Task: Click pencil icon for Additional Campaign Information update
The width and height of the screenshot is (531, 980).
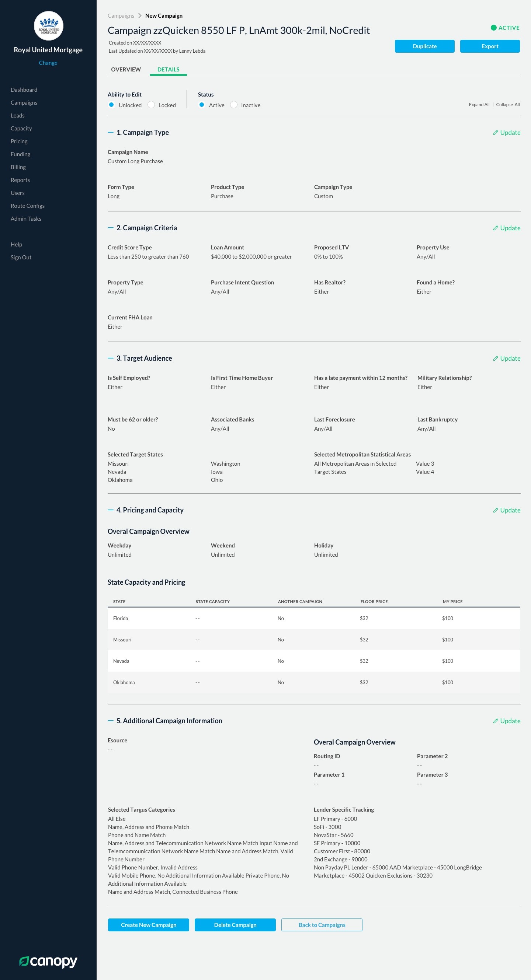Action: tap(495, 721)
